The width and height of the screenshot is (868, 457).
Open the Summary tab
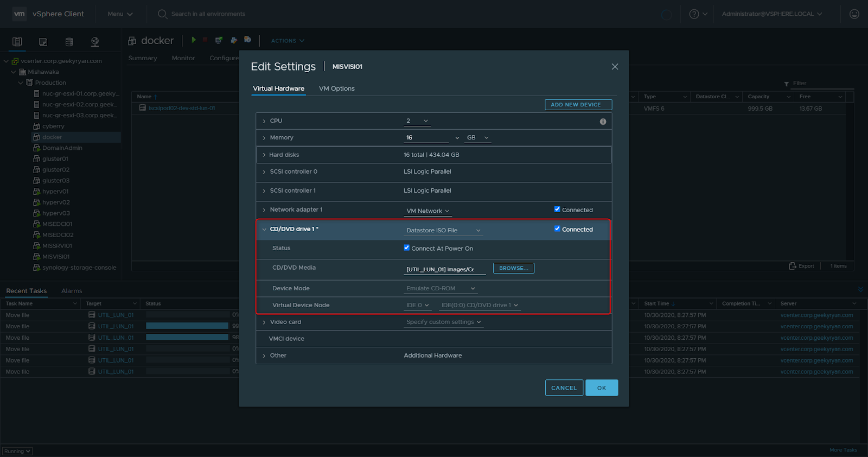[x=143, y=58]
